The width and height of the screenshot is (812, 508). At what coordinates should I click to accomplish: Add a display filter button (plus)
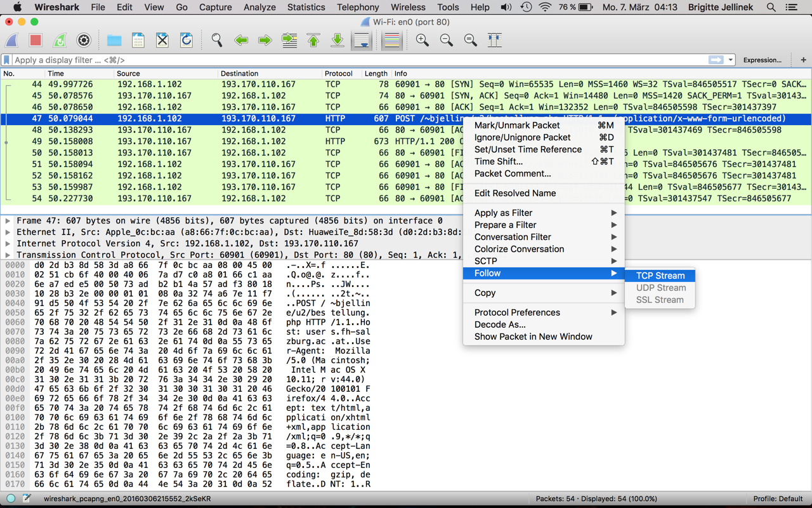[x=803, y=60]
